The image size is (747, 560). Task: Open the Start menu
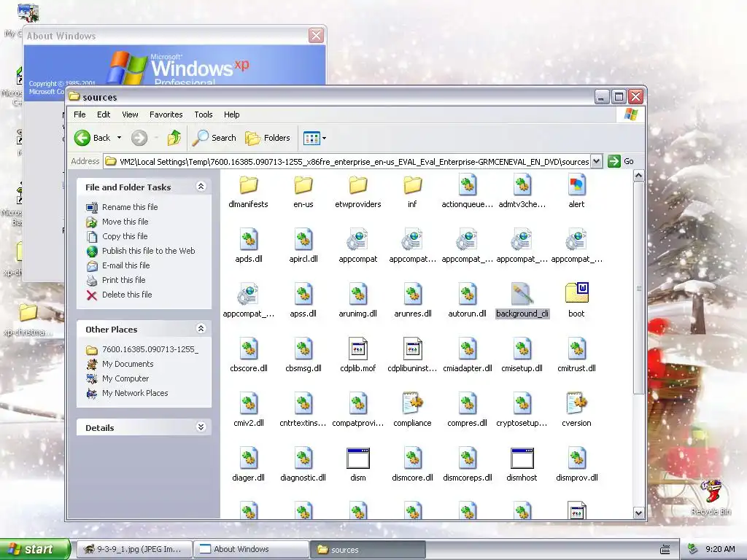(34, 550)
